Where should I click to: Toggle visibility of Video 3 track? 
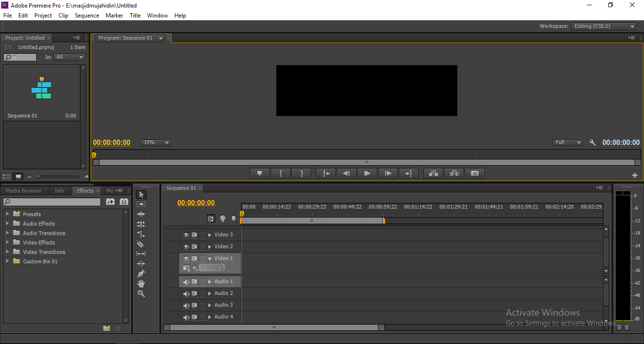point(186,234)
